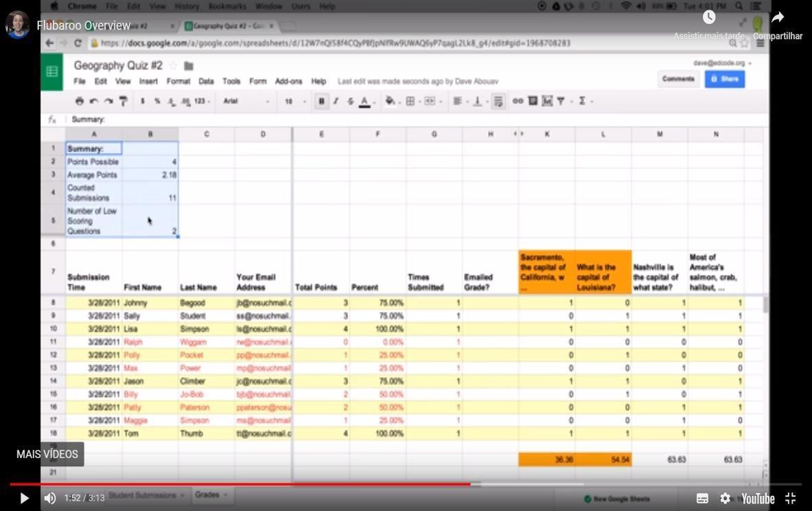Click the blue Share button

pyautogui.click(x=724, y=79)
